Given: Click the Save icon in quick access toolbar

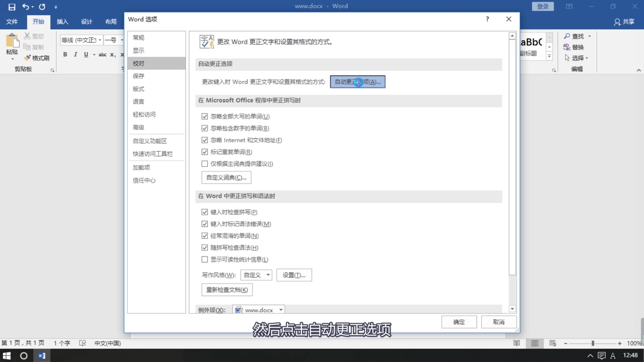Looking at the screenshot, I should [12, 7].
